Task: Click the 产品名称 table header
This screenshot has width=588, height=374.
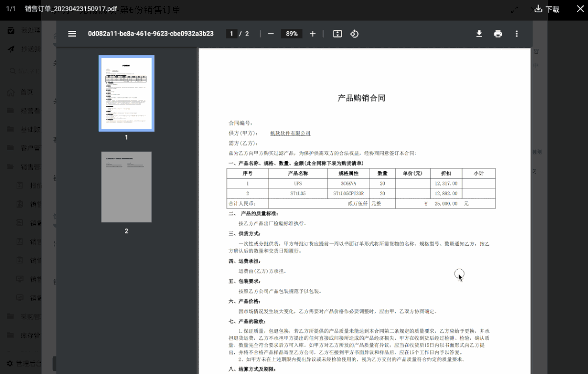Action: (x=298, y=173)
